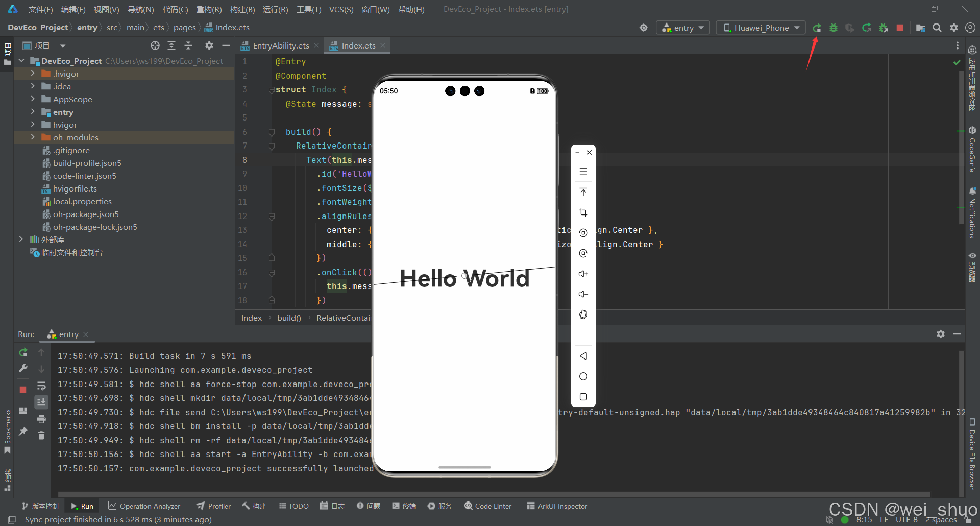Toggle scroll-to-end icon in Run panel

click(41, 402)
